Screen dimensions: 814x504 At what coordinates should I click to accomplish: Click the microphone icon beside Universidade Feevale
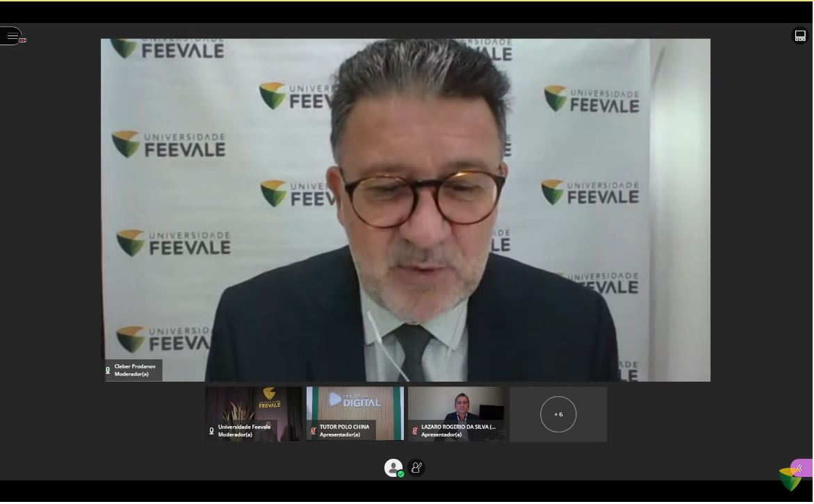pos(212,431)
